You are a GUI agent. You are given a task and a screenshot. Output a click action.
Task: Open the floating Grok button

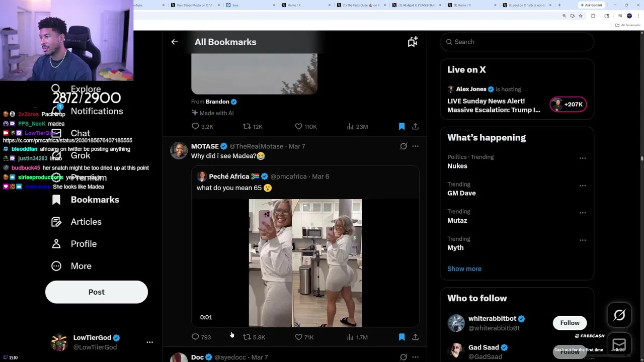[x=619, y=315]
